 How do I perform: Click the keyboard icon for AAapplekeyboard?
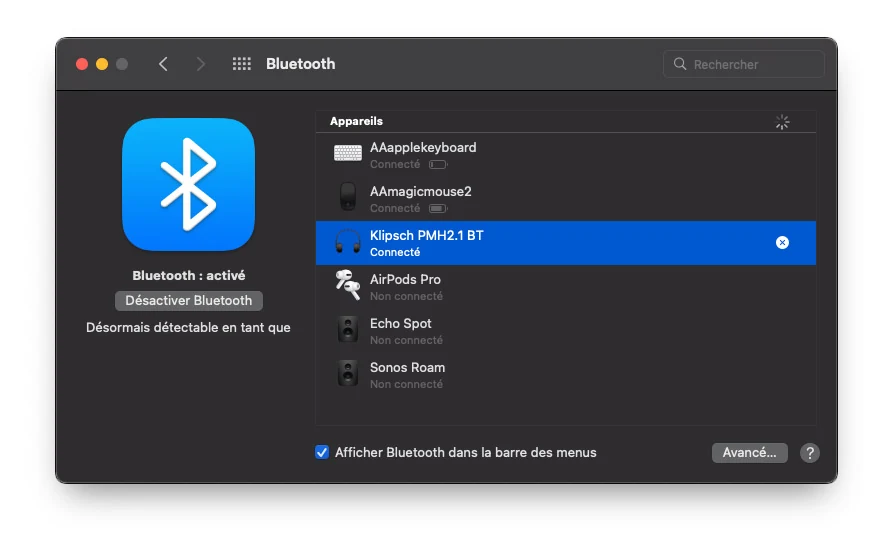tap(347, 153)
